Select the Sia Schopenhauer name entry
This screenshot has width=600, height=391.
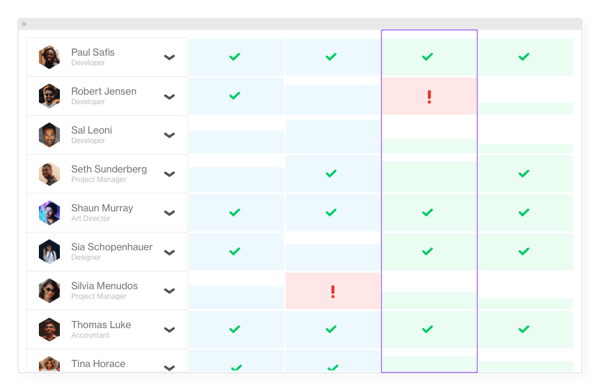coord(112,247)
